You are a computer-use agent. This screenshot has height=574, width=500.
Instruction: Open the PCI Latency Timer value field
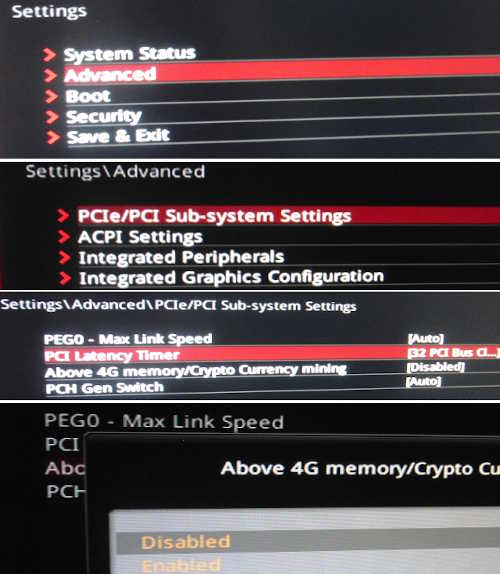click(x=453, y=353)
